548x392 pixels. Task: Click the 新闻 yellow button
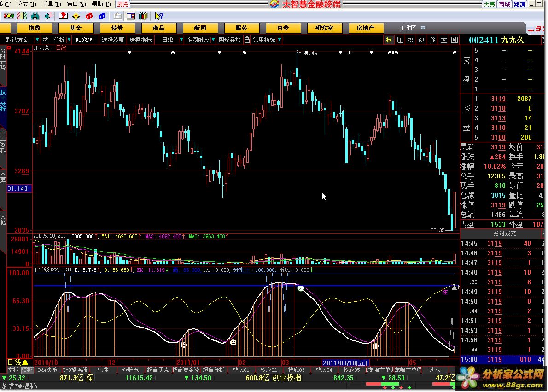pos(200,28)
